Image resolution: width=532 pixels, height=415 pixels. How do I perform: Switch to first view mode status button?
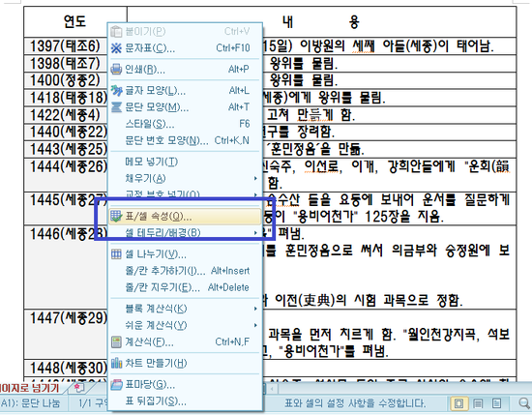(x=459, y=403)
